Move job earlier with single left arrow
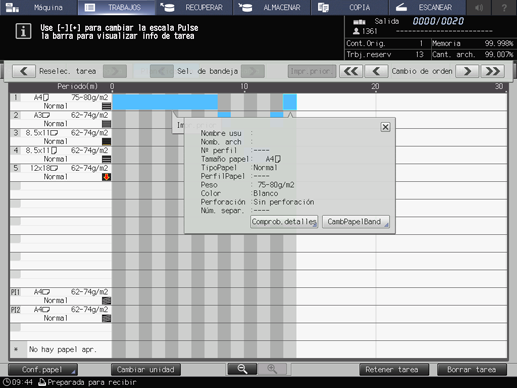This screenshot has height=388, width=517. tap(376, 71)
